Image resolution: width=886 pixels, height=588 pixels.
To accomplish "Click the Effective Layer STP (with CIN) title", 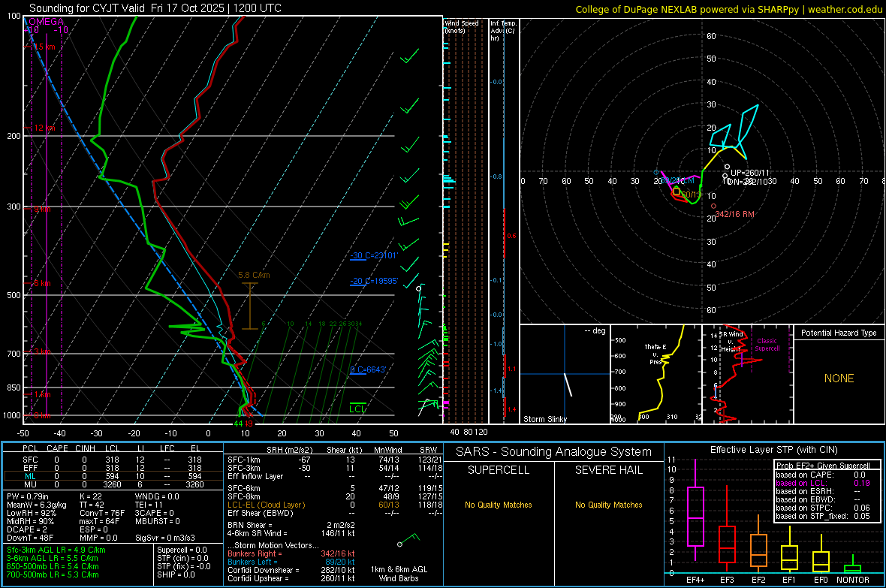I will point(773,450).
